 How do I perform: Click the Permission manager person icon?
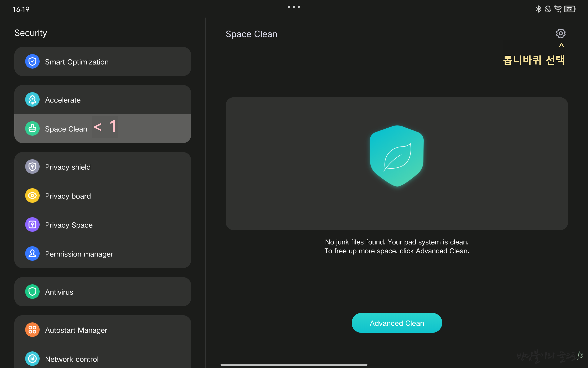(32, 254)
